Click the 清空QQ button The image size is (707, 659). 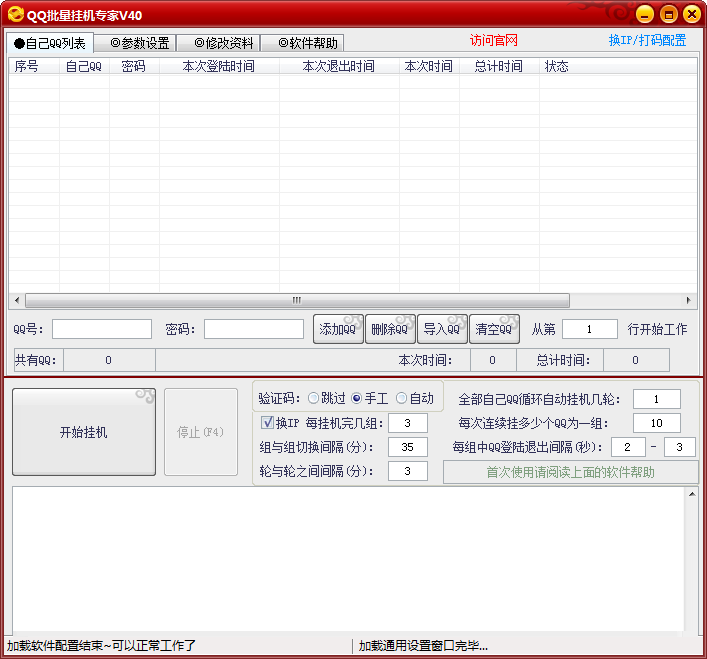pyautogui.click(x=494, y=329)
